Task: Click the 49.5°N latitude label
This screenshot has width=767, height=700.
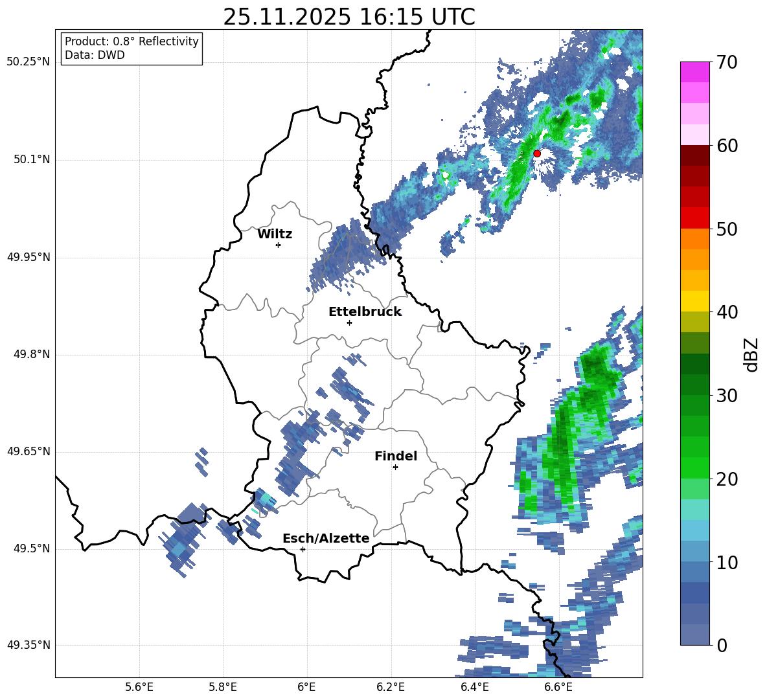Action: (32, 548)
